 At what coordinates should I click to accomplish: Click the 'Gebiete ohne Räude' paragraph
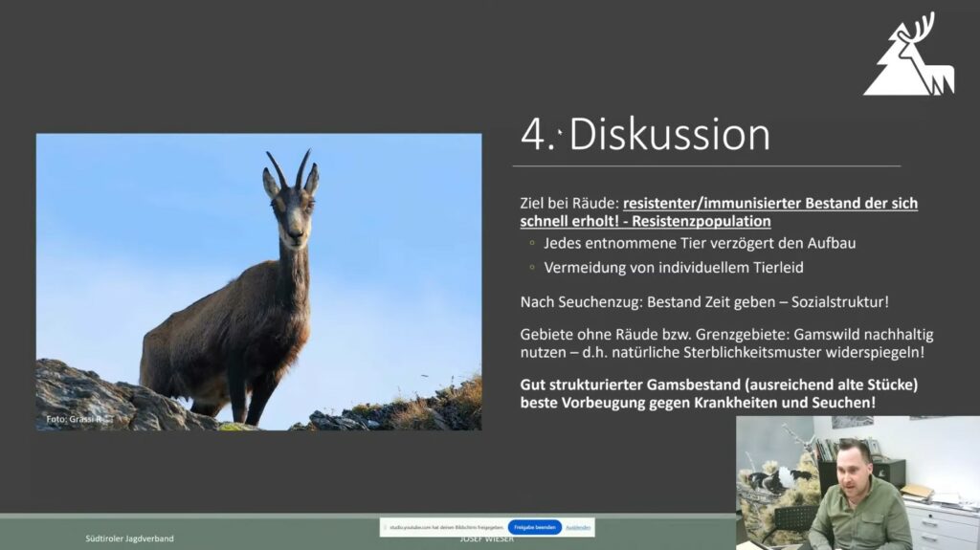pos(725,343)
